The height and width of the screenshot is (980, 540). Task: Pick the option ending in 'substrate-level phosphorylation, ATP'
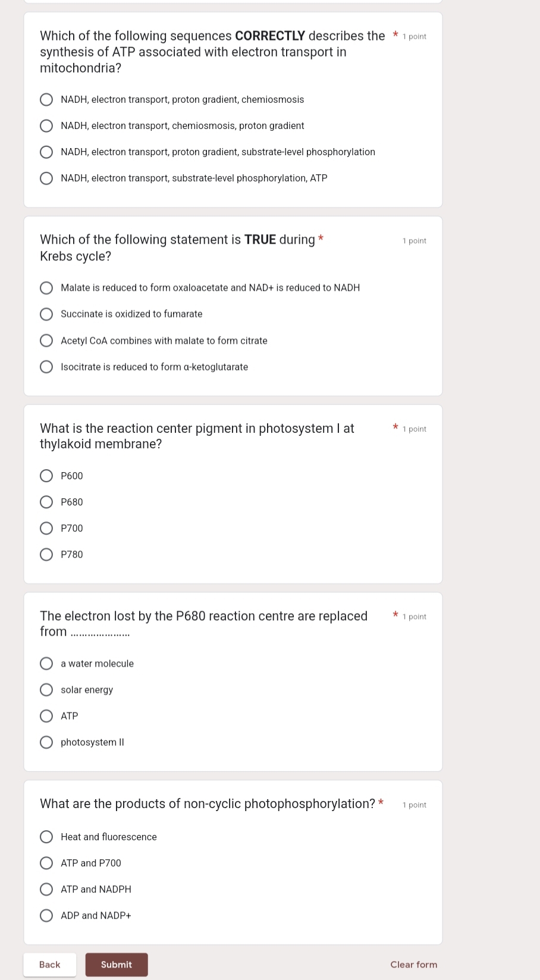(46, 178)
